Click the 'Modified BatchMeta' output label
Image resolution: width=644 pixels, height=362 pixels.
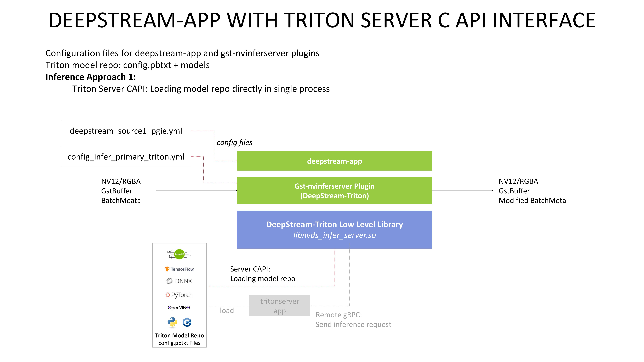point(532,201)
